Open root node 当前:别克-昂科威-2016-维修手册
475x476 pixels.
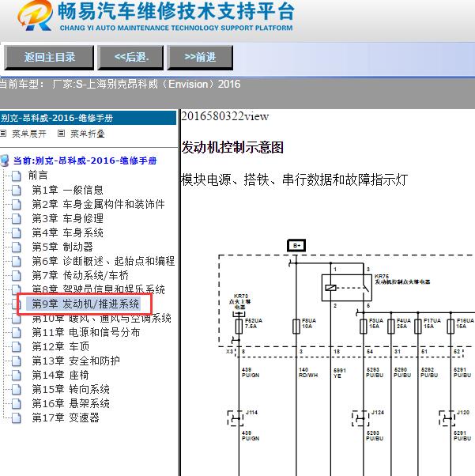[85, 161]
